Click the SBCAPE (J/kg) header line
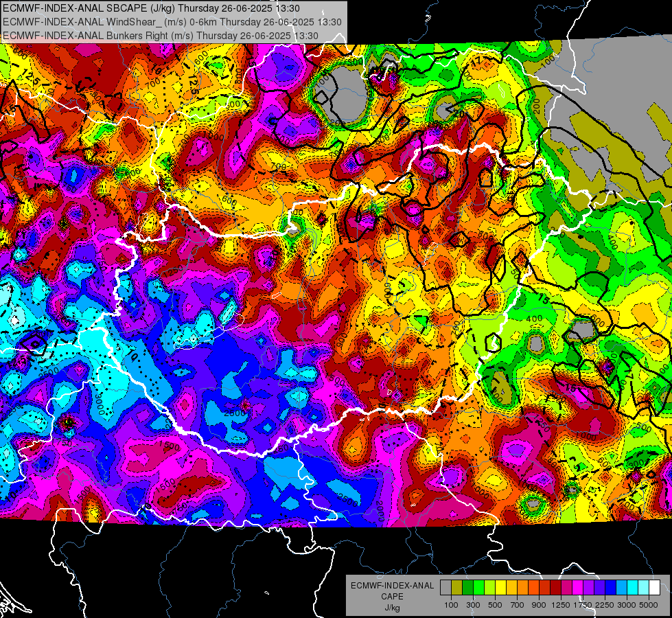The width and height of the screenshot is (672, 618). pyautogui.click(x=151, y=8)
